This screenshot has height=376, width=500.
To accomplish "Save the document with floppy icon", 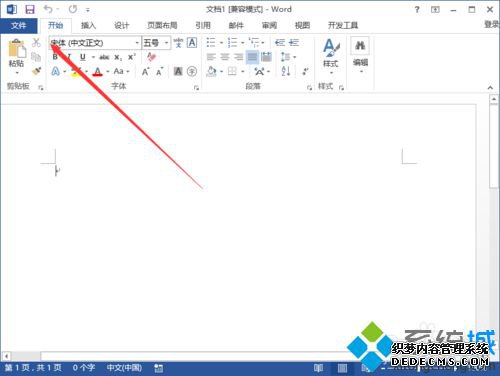I will [30, 9].
